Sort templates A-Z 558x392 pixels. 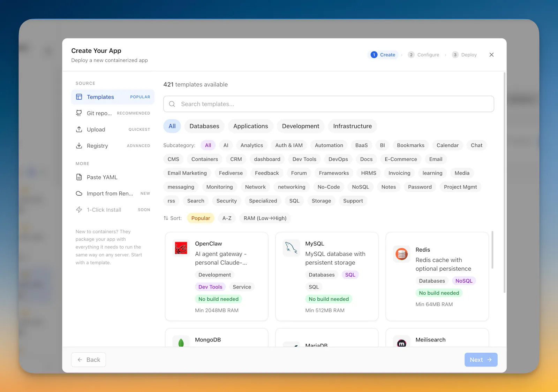(227, 218)
